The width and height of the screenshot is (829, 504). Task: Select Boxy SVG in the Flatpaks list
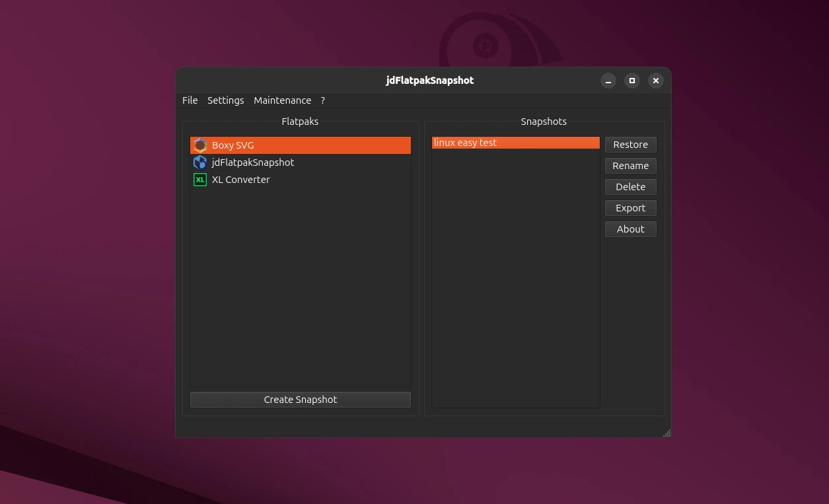click(x=233, y=145)
